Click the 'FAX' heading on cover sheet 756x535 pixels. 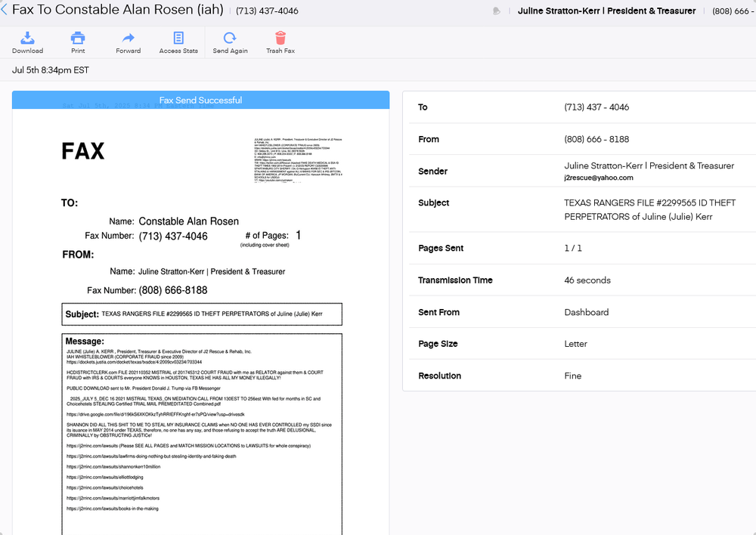click(x=83, y=151)
